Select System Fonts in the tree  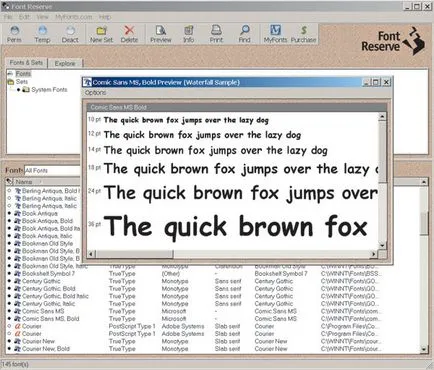[x=49, y=90]
